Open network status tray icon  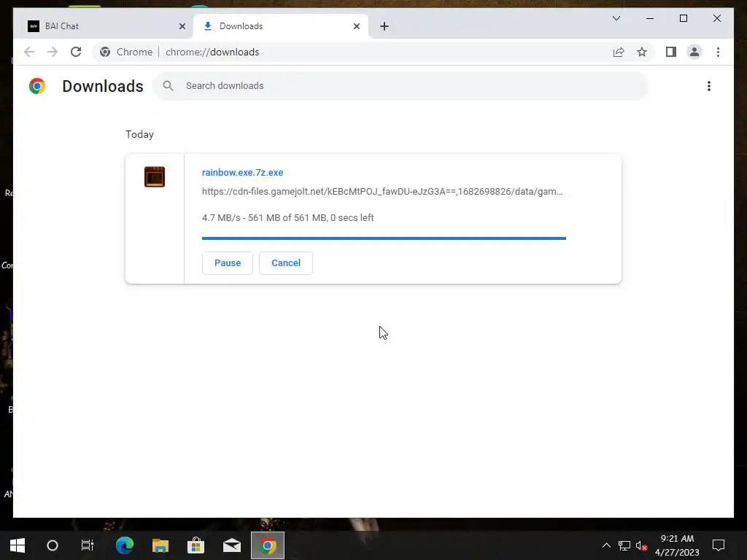(624, 545)
